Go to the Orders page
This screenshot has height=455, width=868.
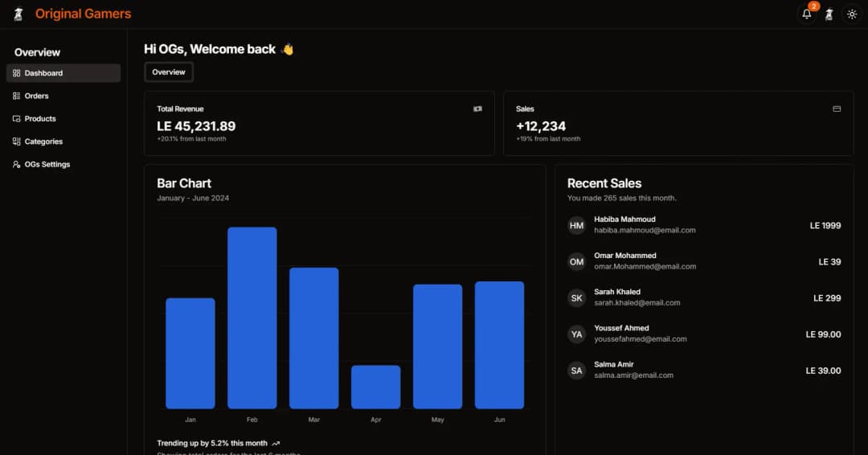click(63, 96)
